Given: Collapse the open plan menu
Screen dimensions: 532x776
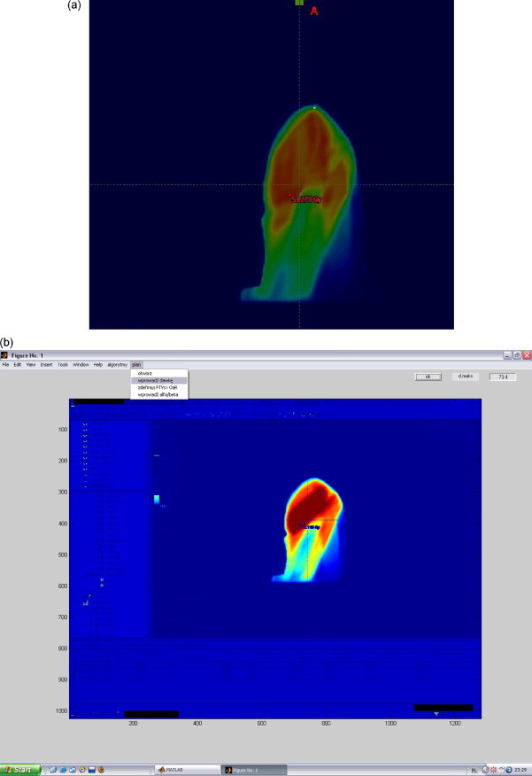Looking at the screenshot, I should pyautogui.click(x=136, y=365).
